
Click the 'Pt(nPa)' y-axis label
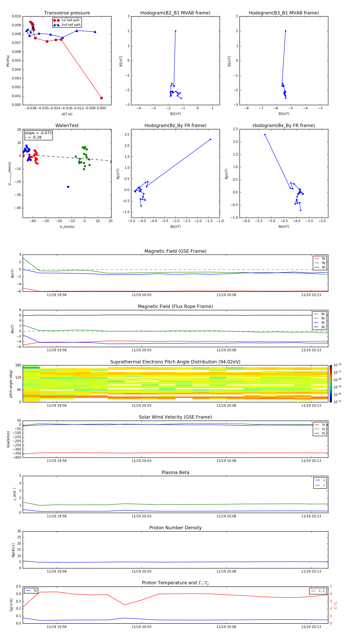pyautogui.click(x=8, y=61)
